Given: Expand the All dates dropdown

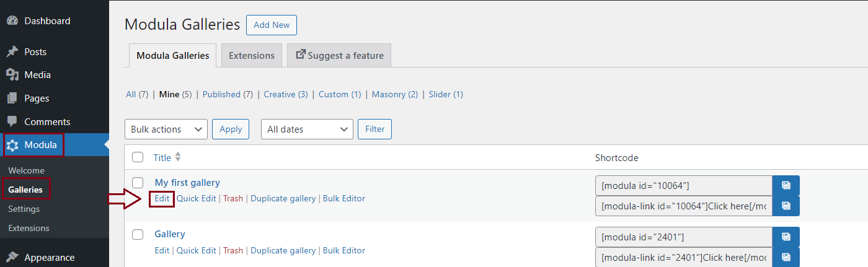Looking at the screenshot, I should coord(307,129).
